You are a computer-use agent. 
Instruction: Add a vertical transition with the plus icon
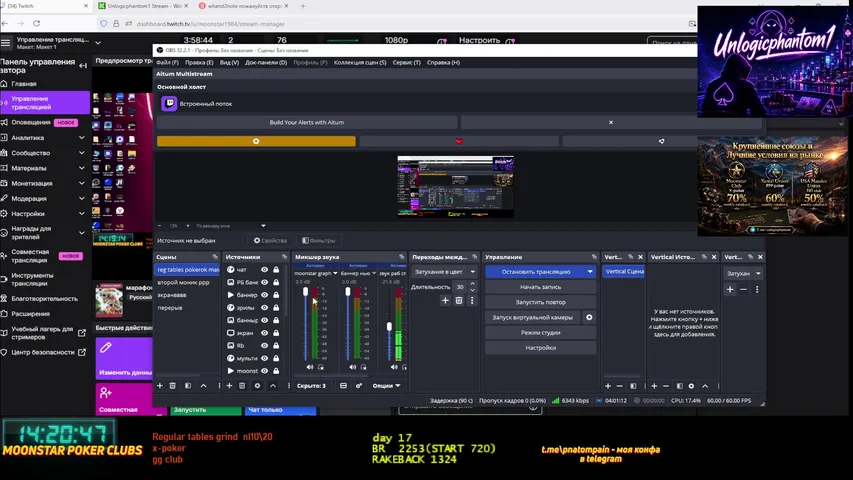pos(730,290)
